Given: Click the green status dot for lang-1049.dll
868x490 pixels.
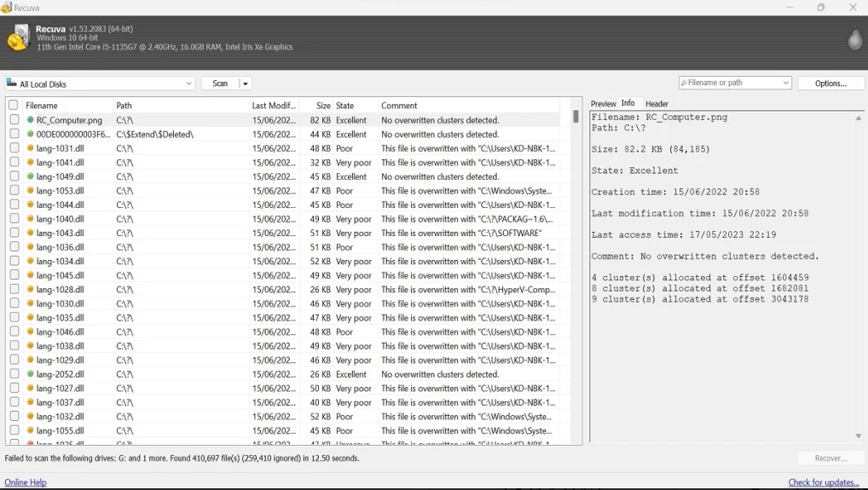Looking at the screenshot, I should click(x=31, y=176).
